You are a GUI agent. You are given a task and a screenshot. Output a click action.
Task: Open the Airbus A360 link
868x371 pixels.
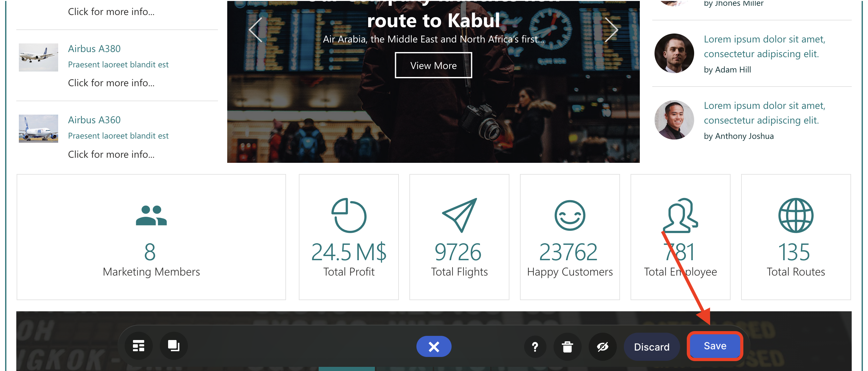tap(94, 120)
